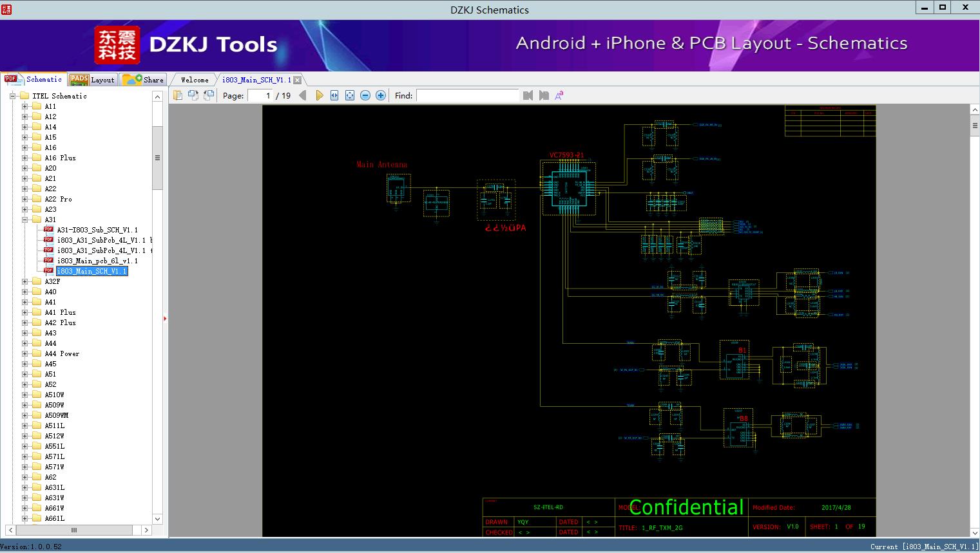Screen dimensions: 980x553
Task: Switch to the Layout tab
Action: coord(92,80)
